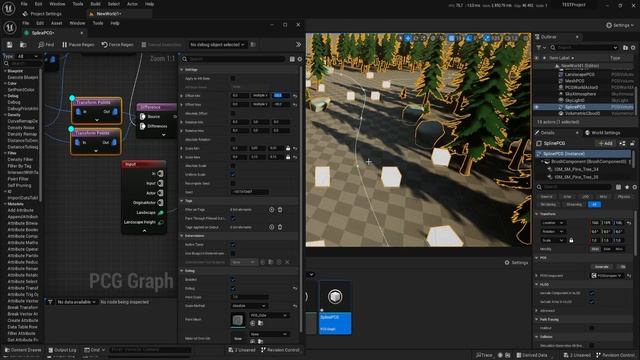Click Force Regen in the PCG toolbar

point(118,44)
